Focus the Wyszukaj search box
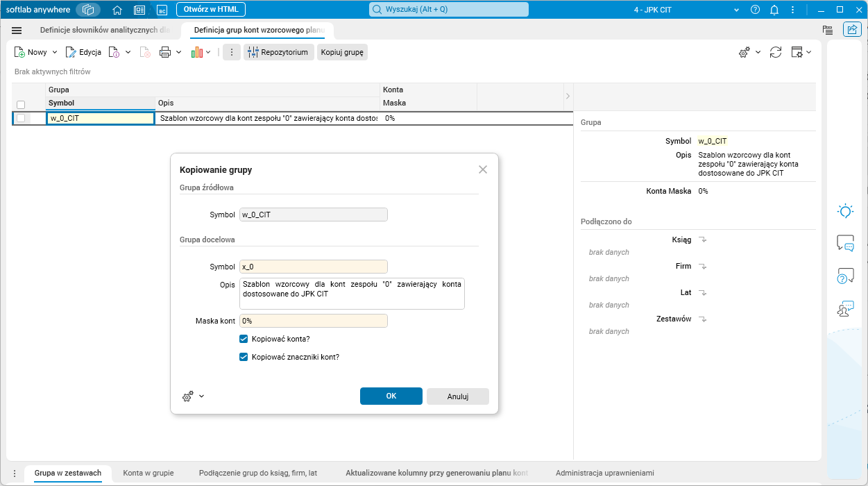 (x=448, y=9)
